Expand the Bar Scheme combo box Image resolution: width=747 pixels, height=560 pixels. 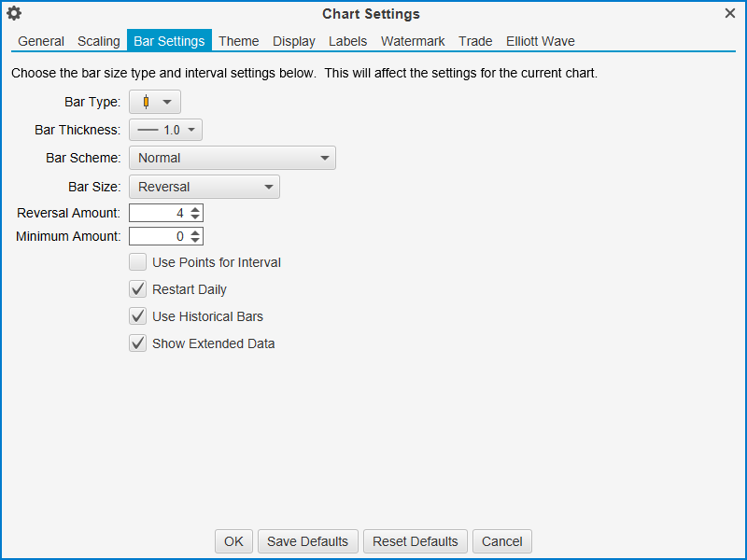pos(232,158)
